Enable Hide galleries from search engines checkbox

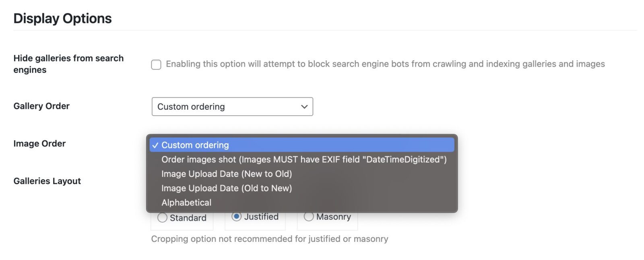pos(156,64)
